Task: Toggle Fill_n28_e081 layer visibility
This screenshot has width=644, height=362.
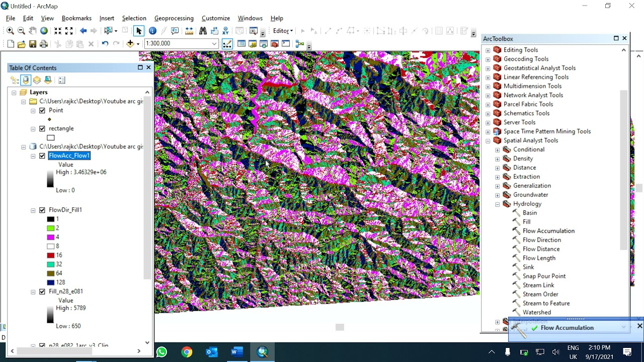Action: [42, 292]
